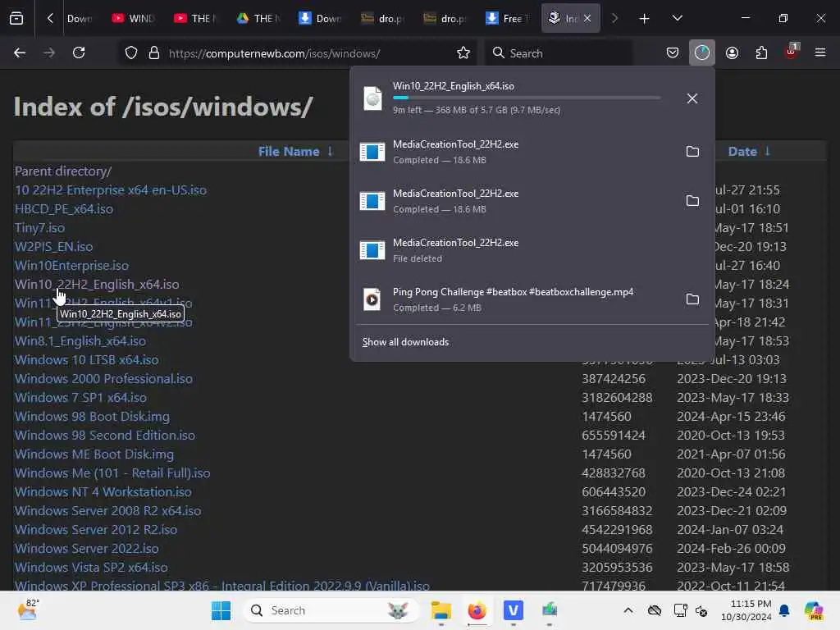Viewport: 840px width, 630px height.
Task: Download Windows 98 Boot Disk.img
Action: [x=92, y=416]
